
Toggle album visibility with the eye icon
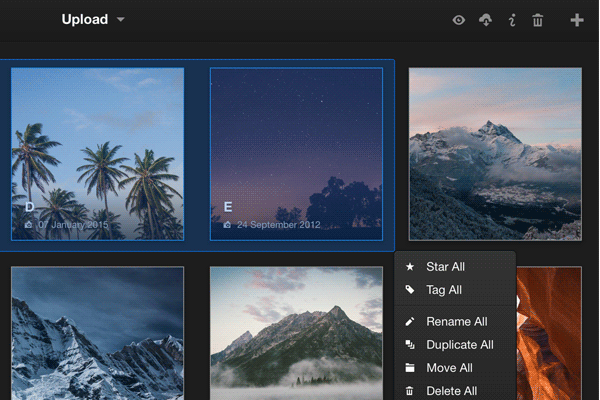[x=459, y=20]
